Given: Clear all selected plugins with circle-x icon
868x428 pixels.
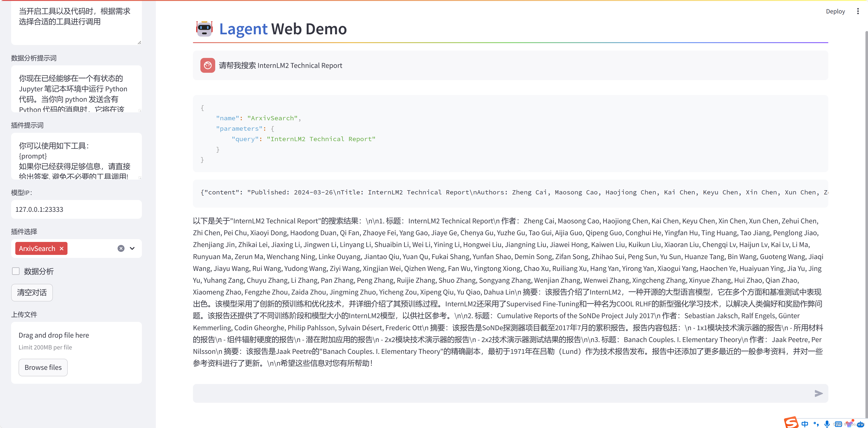Looking at the screenshot, I should (x=121, y=248).
